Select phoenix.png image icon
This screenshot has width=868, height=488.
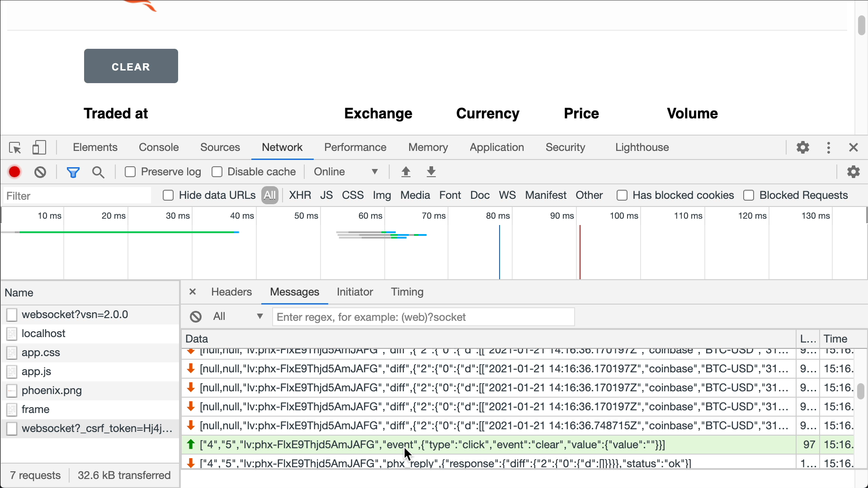click(12, 390)
